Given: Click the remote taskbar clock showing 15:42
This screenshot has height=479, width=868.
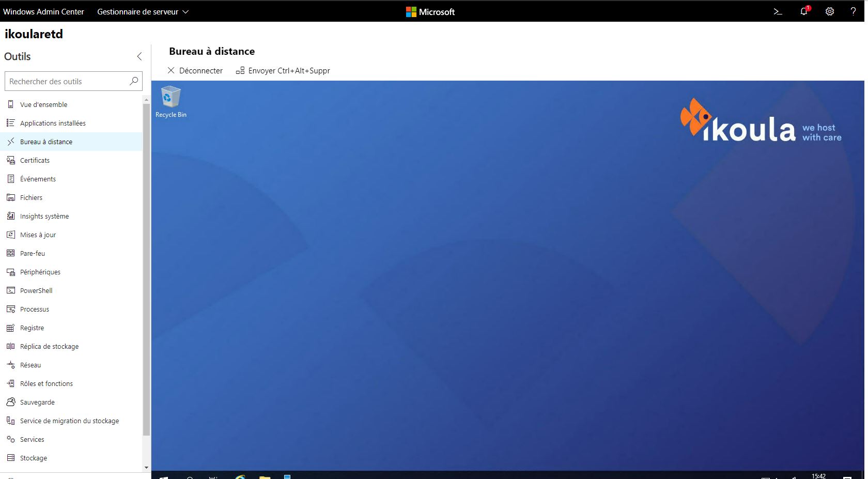Looking at the screenshot, I should [818, 476].
